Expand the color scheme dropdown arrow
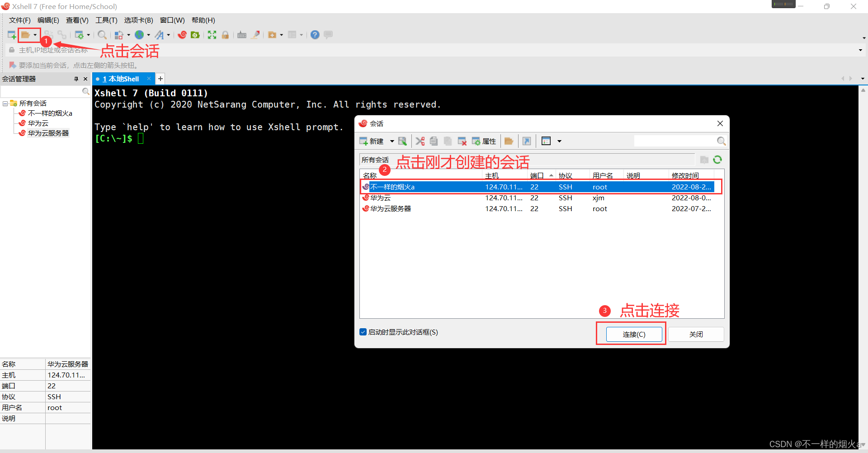Screen dimensions: 868x453 tap(128, 35)
